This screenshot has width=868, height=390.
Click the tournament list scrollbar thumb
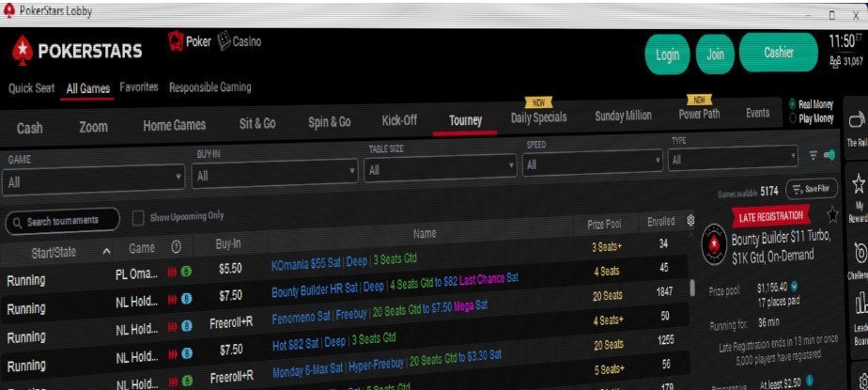point(692,289)
